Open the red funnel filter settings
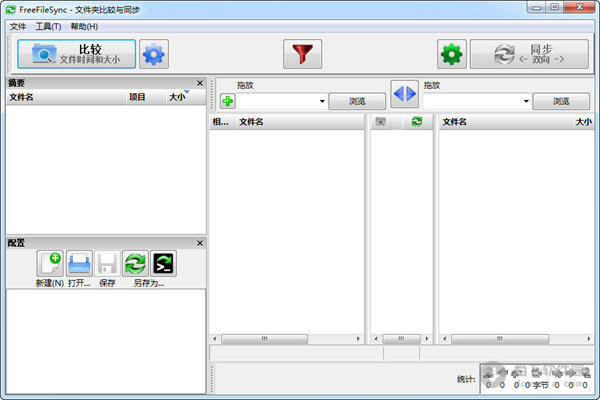 tap(301, 54)
